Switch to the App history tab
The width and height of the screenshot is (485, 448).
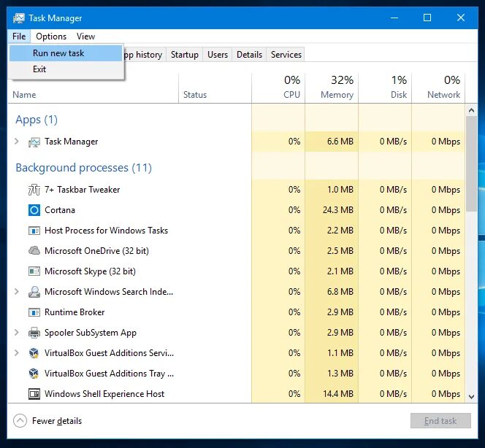[145, 55]
